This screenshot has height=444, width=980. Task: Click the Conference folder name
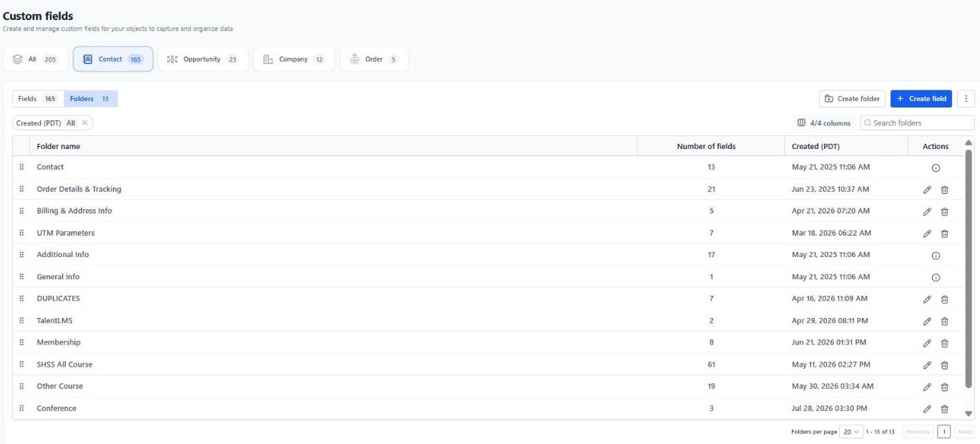click(x=57, y=408)
